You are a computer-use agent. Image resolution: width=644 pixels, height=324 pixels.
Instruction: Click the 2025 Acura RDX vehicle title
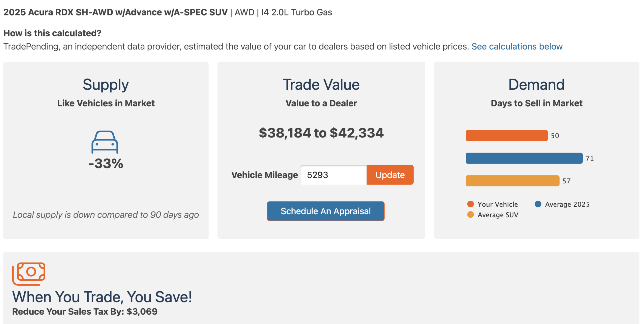115,12
